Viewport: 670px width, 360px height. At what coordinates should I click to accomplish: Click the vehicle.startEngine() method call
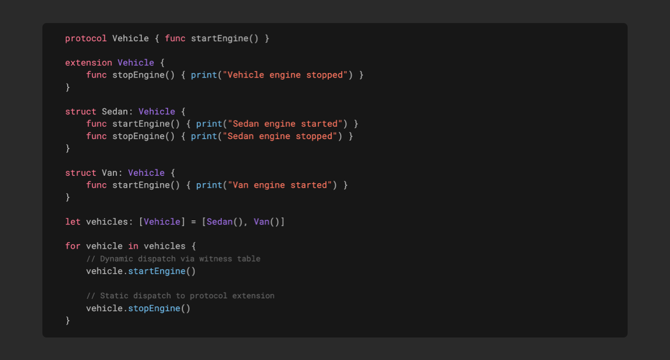tap(141, 271)
